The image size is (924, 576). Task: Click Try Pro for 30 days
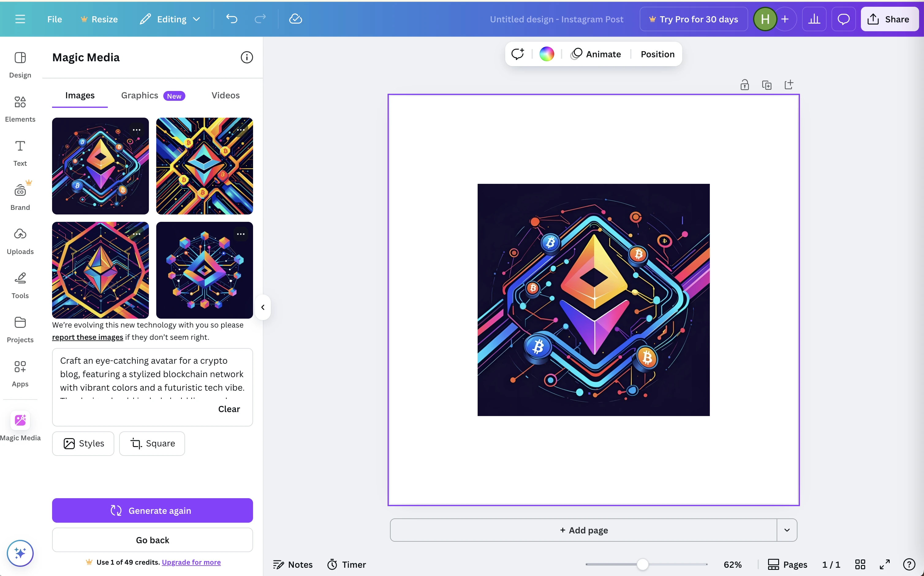tap(694, 19)
